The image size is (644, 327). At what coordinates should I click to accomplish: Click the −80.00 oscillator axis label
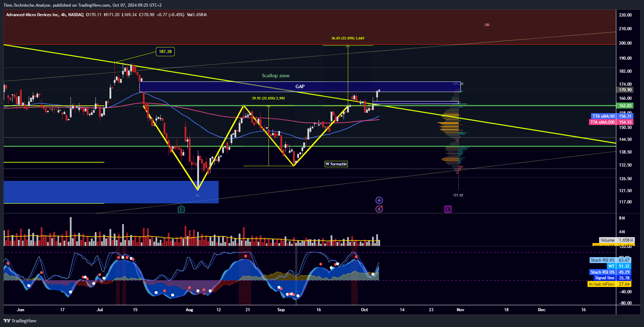coord(625,303)
